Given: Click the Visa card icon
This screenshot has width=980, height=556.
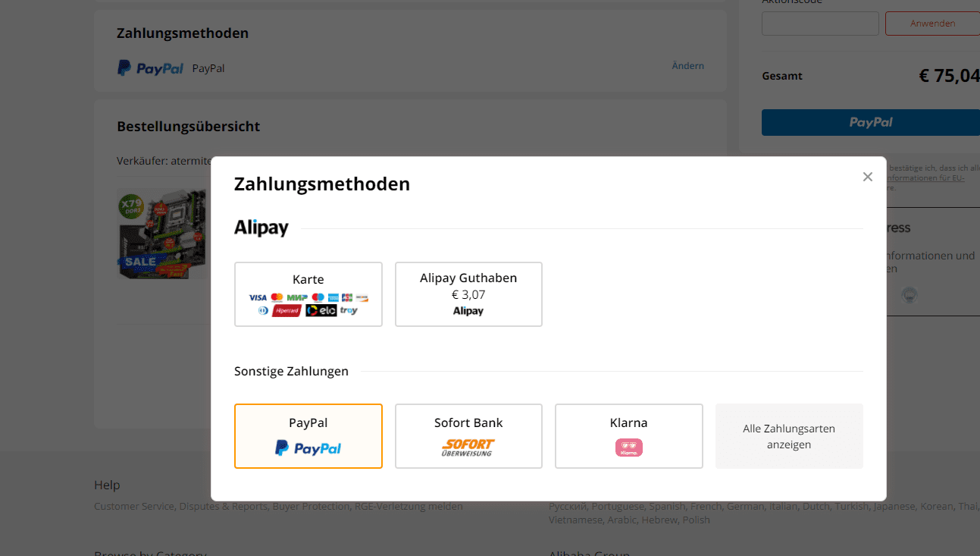Looking at the screenshot, I should click(x=258, y=297).
